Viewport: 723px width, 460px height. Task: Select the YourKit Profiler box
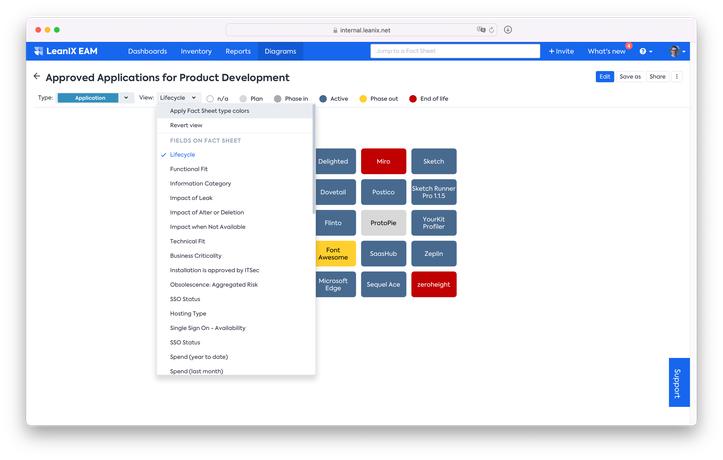point(434,223)
